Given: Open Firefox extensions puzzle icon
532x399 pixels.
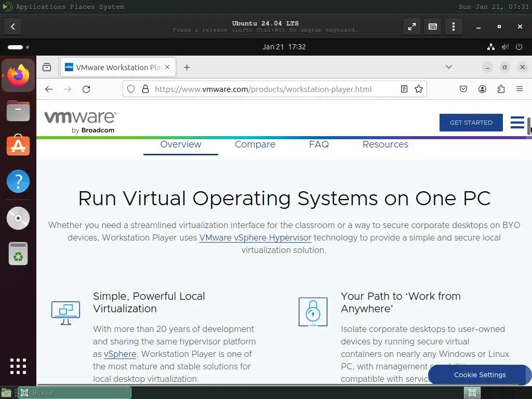Looking at the screenshot, I should [501, 89].
